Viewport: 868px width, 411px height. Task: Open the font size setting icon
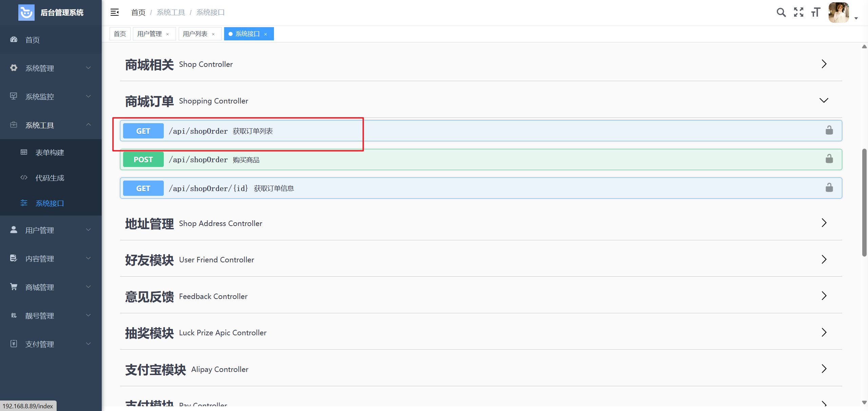pos(815,13)
